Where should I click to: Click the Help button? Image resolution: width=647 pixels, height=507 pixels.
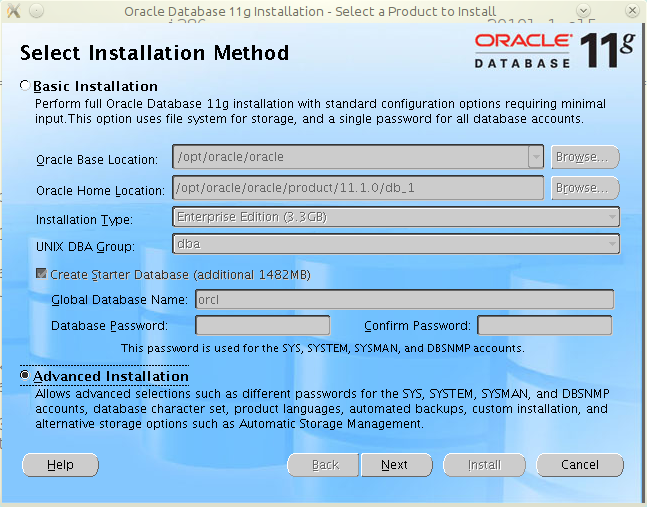click(60, 465)
